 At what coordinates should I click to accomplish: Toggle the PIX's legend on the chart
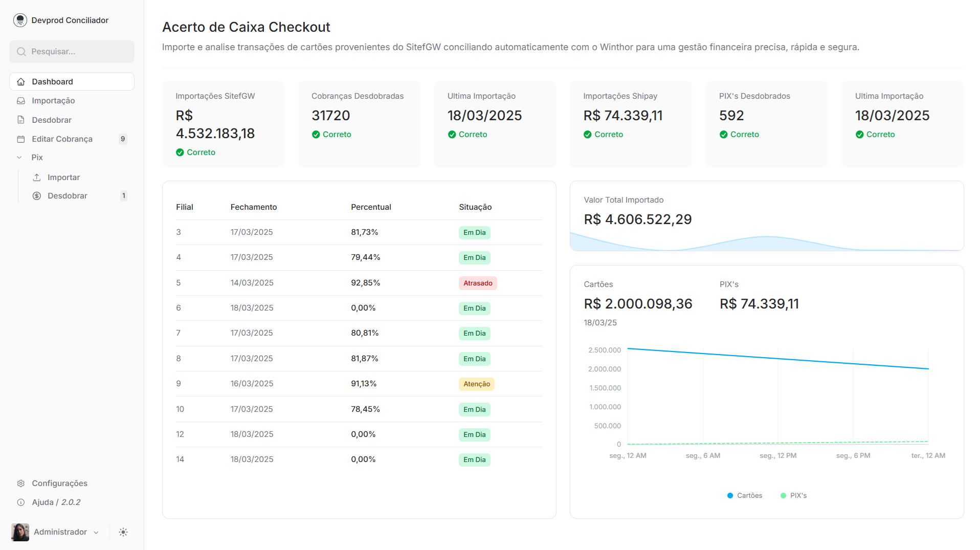coord(793,495)
